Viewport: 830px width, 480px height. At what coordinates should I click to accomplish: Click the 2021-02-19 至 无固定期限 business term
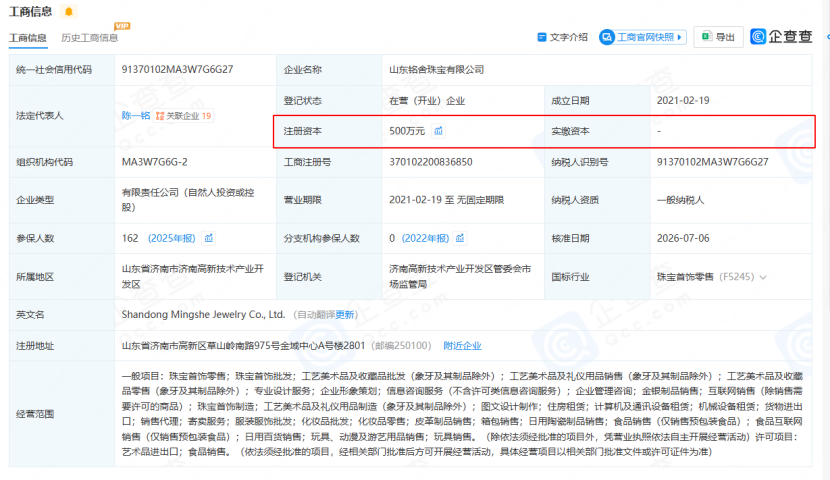point(446,200)
